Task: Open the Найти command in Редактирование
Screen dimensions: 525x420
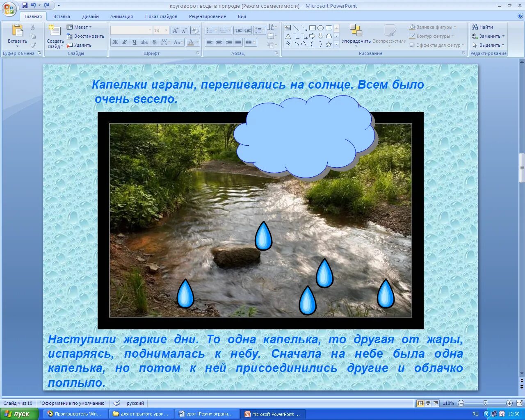Action: click(485, 27)
